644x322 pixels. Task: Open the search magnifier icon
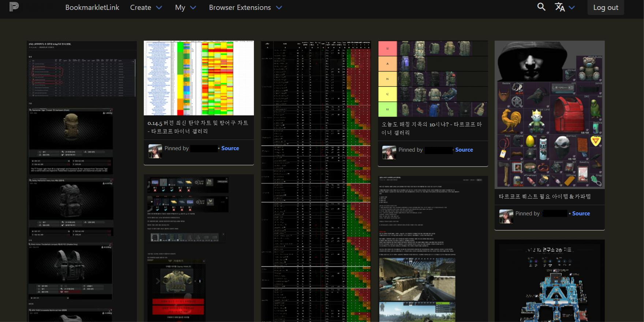[541, 7]
